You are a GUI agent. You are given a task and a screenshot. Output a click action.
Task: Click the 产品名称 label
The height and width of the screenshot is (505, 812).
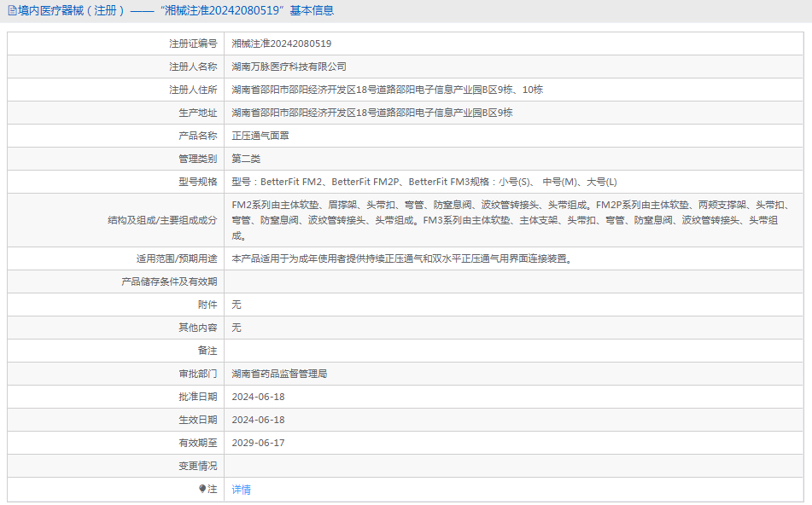pyautogui.click(x=198, y=136)
